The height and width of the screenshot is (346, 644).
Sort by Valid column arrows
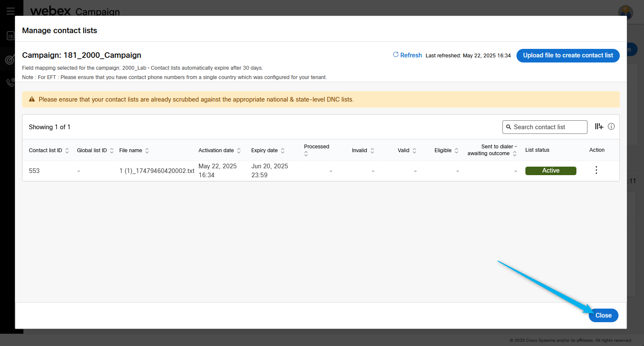coord(414,150)
